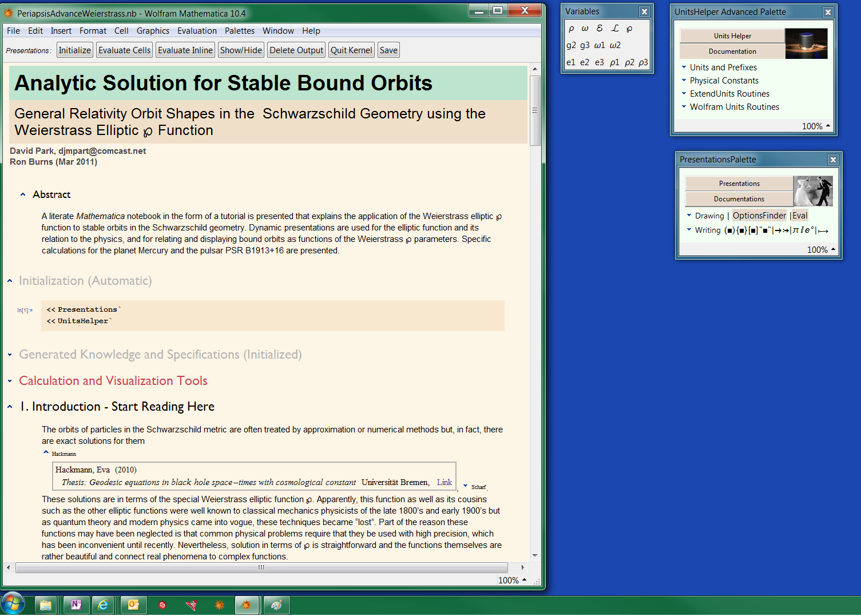
Task: Click script E variable in Variables palette
Action: coord(600,28)
